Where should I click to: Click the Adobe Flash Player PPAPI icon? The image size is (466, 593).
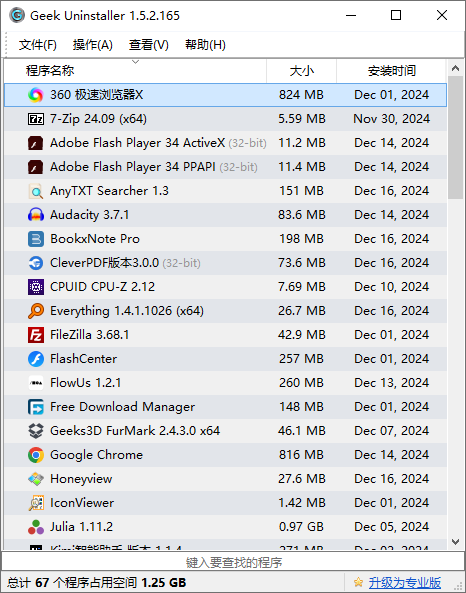(36, 167)
